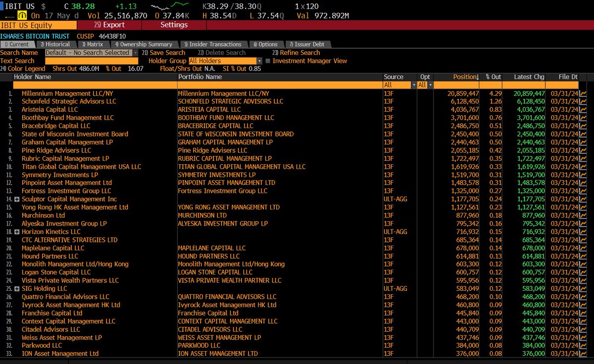Open chart icon for Logan Stone Capital row
Screen dimensions: 594x364
pyautogui.click(x=583, y=273)
